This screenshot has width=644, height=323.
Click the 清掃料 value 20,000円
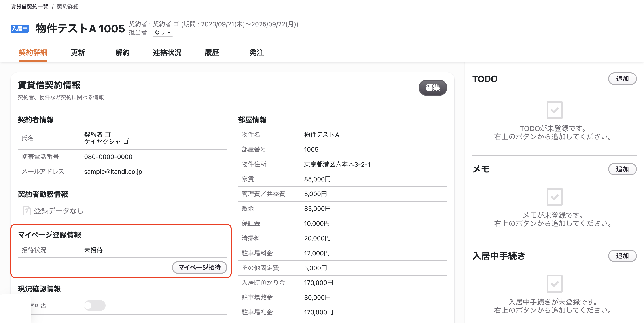317,238
